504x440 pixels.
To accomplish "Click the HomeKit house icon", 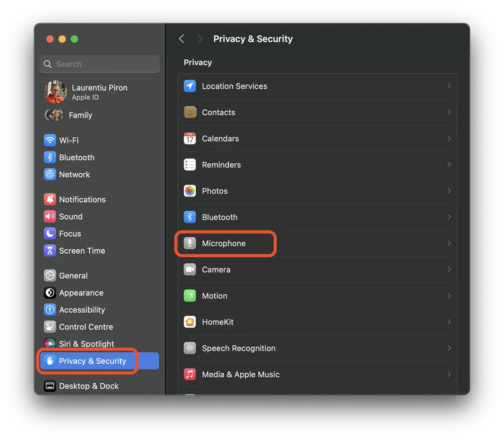I will point(190,322).
